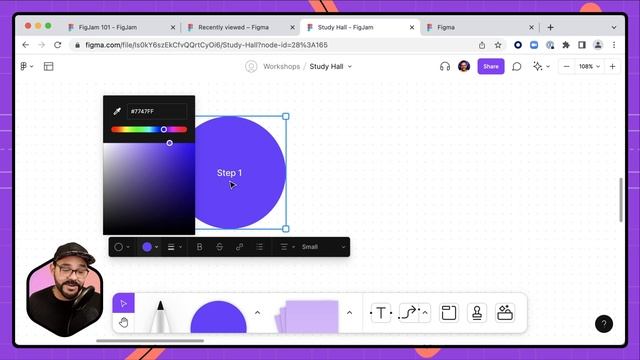
Task: Share page using the address bar icon
Action: (x=482, y=45)
